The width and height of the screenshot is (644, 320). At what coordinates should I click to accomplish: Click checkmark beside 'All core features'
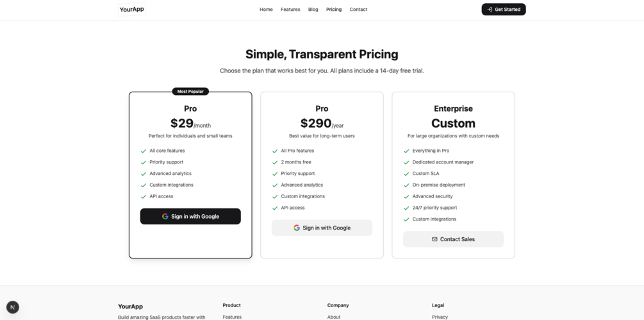(144, 151)
